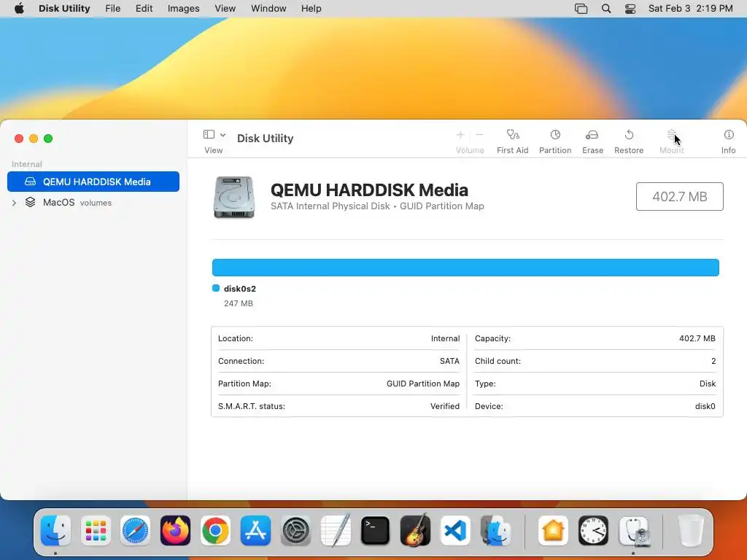747x560 pixels.
Task: Open the Trash from the Dock
Action: tap(691, 530)
